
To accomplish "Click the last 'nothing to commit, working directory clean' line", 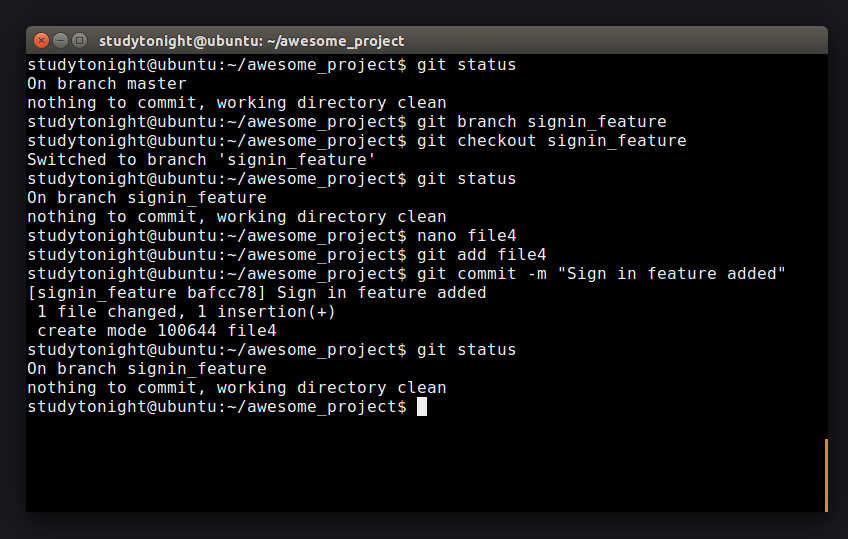I will [237, 388].
